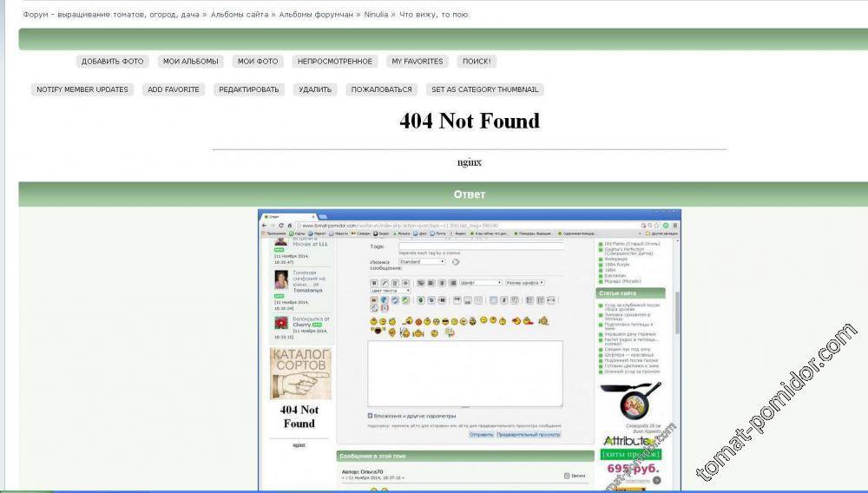Click the ПОЖАЛОВАТЬСЯ button

(x=381, y=89)
